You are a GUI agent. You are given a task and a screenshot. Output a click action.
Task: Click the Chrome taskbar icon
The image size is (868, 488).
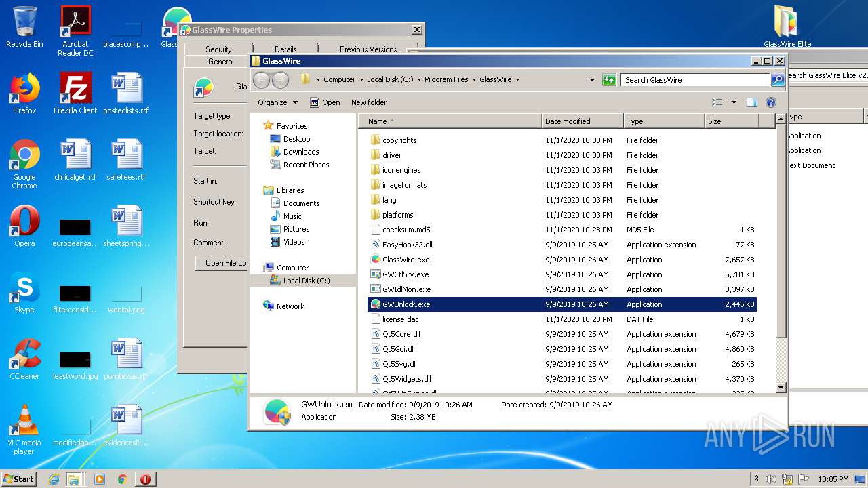pyautogui.click(x=123, y=479)
